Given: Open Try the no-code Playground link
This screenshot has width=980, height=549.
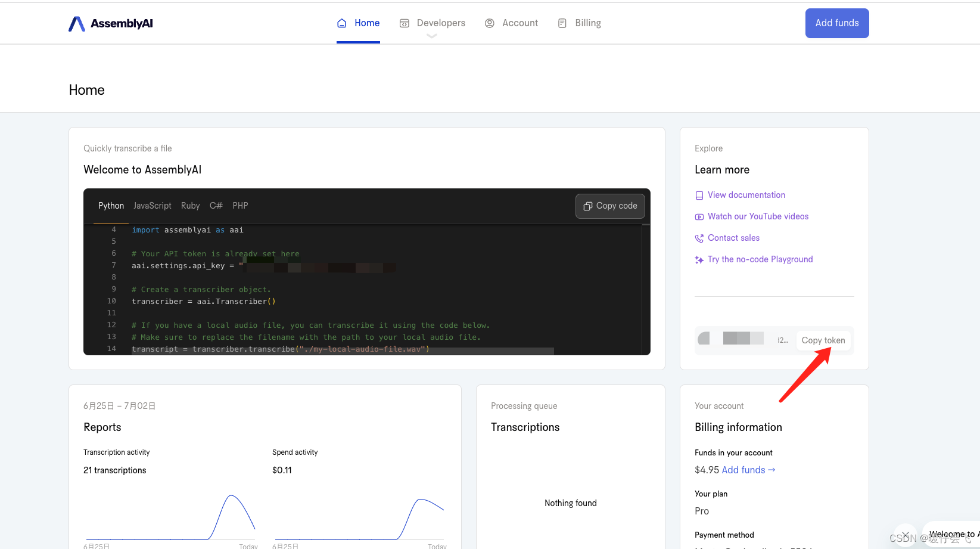Looking at the screenshot, I should pyautogui.click(x=760, y=259).
